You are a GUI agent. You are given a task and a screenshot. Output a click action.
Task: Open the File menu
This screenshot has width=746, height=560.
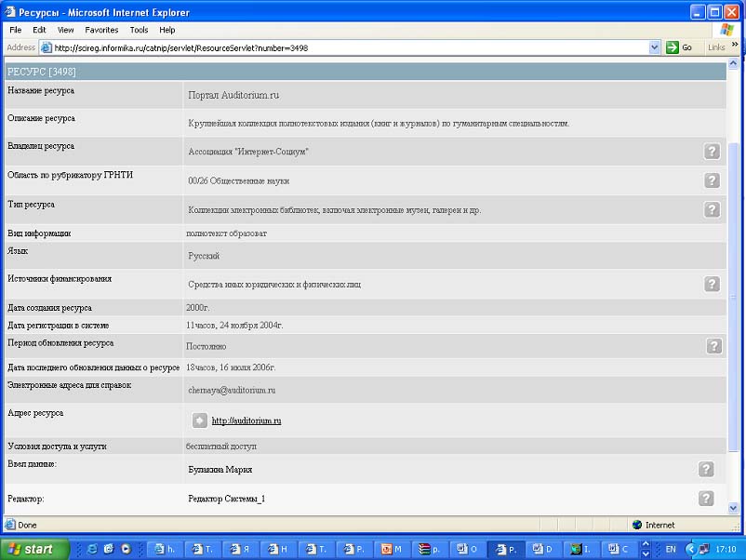[16, 30]
